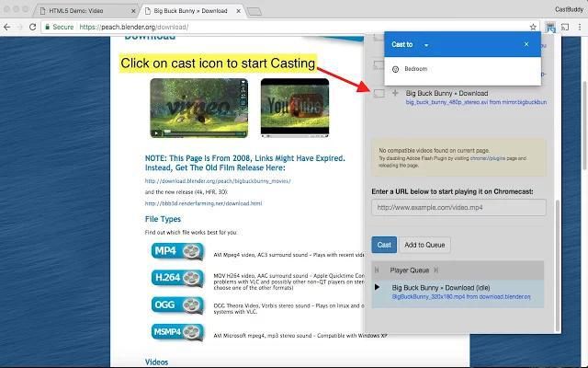Click the blue Cast button

click(384, 245)
